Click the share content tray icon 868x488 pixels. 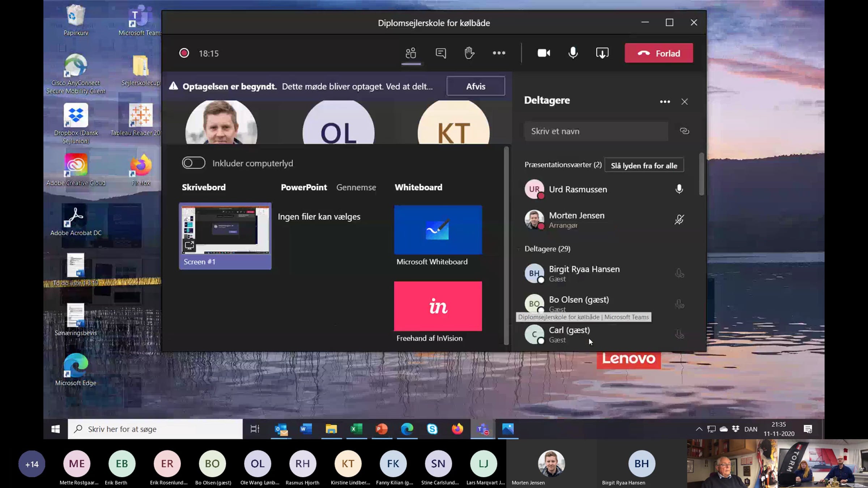point(602,53)
